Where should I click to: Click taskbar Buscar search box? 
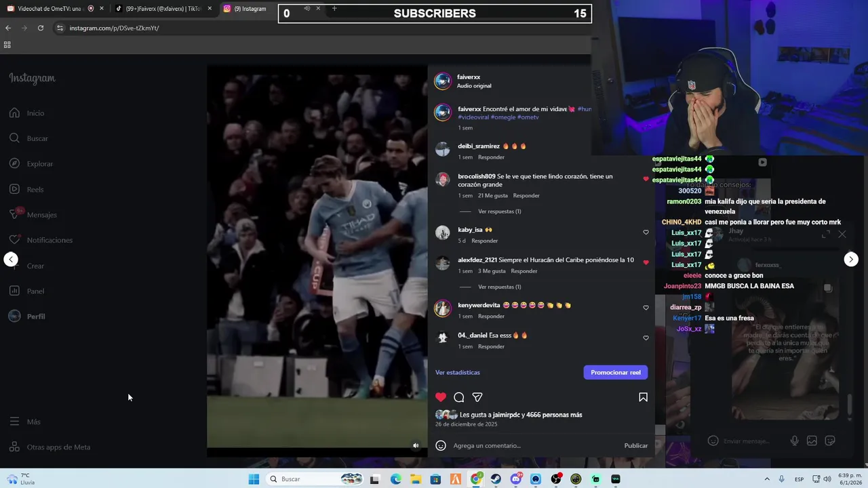coord(315,479)
